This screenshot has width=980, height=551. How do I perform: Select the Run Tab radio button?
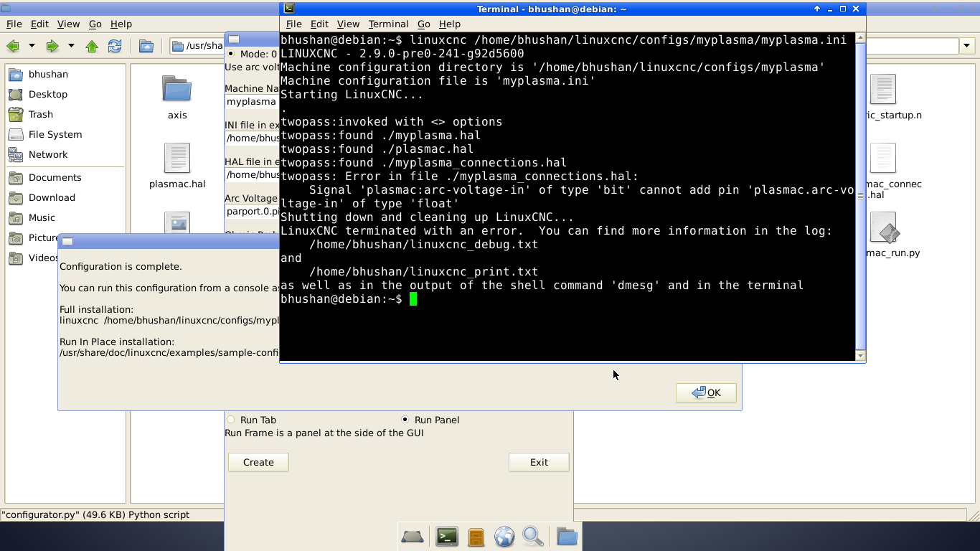pyautogui.click(x=231, y=420)
